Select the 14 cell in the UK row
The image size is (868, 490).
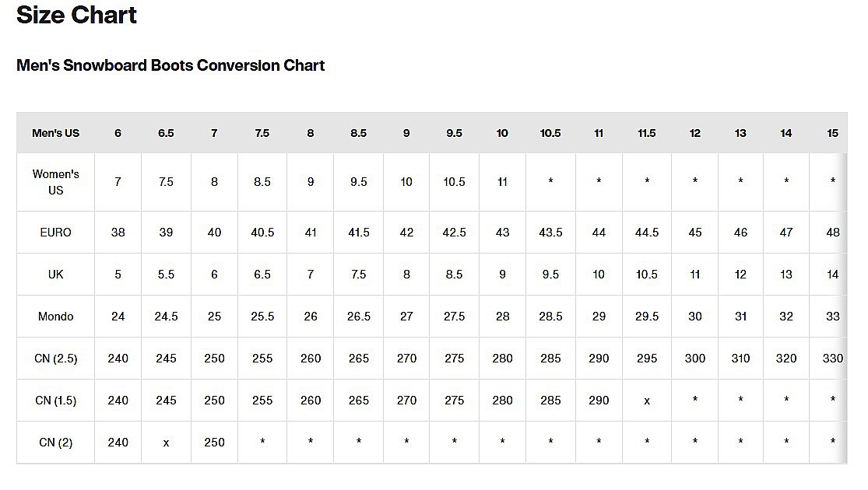(833, 275)
